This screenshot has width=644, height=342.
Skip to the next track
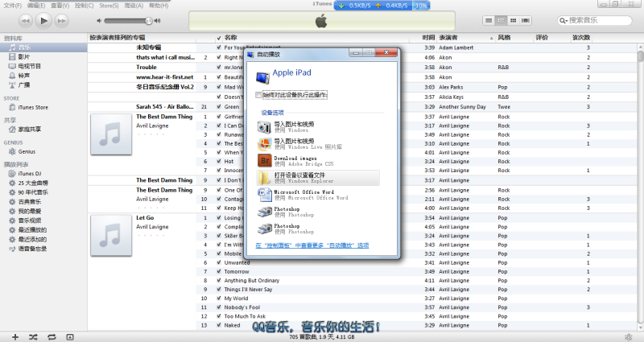pos(61,21)
